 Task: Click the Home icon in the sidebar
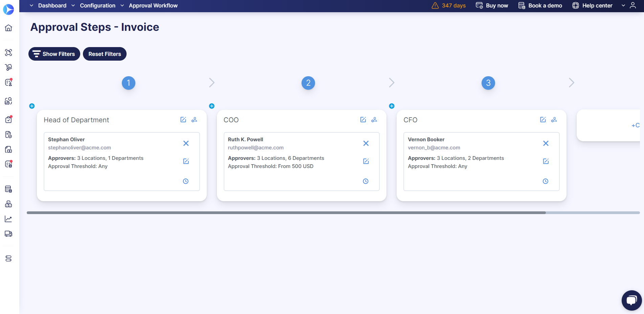point(8,28)
